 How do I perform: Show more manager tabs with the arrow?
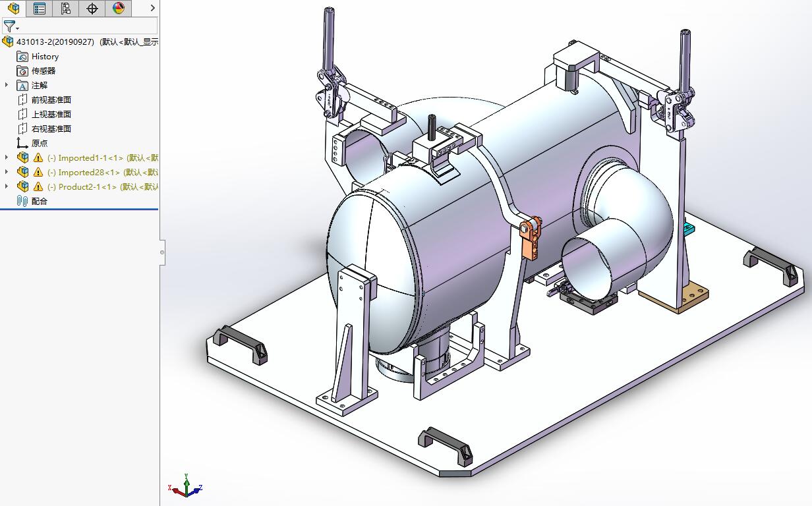[152, 9]
